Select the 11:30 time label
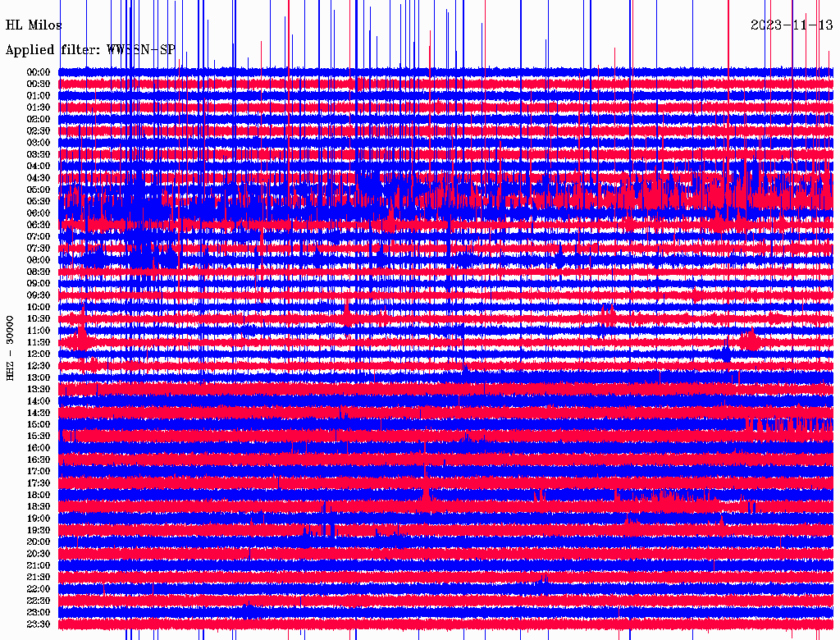The height and width of the screenshot is (640, 840). 39,342
